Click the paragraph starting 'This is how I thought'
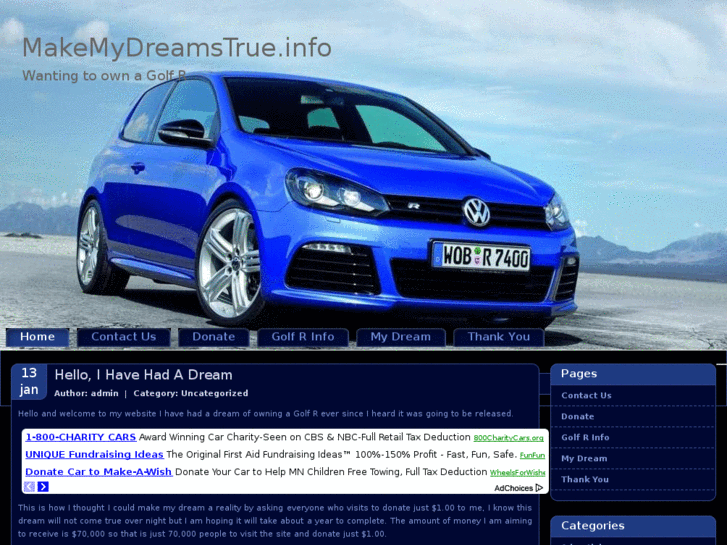This screenshot has height=545, width=727. click(x=275, y=521)
